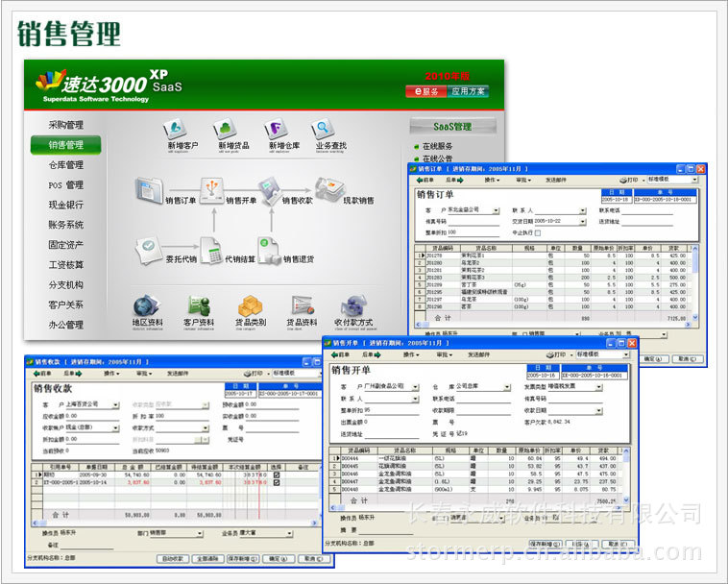Open the 新增仓库 icon
The image size is (728, 584).
(277, 129)
